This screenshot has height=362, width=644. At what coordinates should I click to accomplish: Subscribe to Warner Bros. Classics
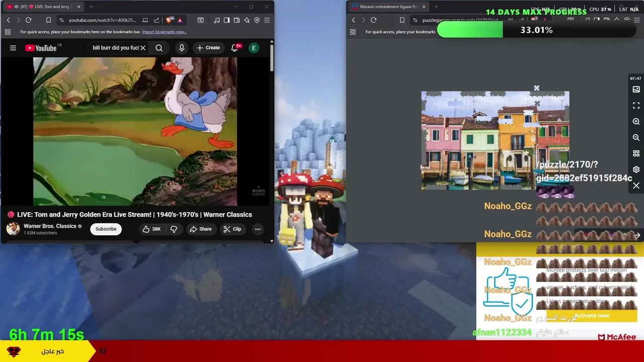(x=106, y=229)
